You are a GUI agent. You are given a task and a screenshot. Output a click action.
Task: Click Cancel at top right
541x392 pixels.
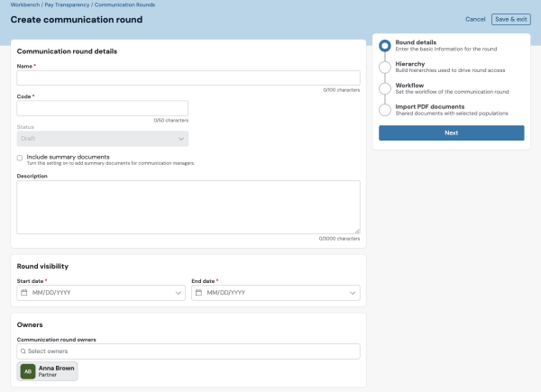click(x=475, y=19)
